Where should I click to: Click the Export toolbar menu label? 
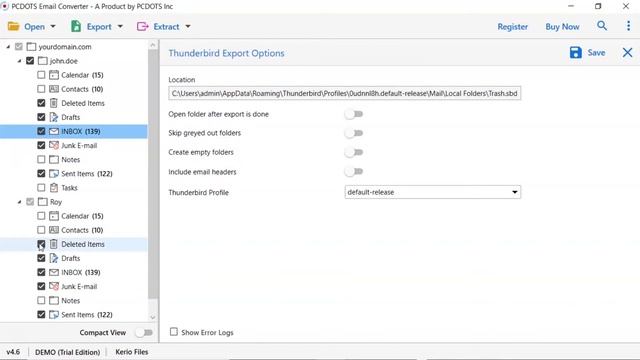point(99,27)
